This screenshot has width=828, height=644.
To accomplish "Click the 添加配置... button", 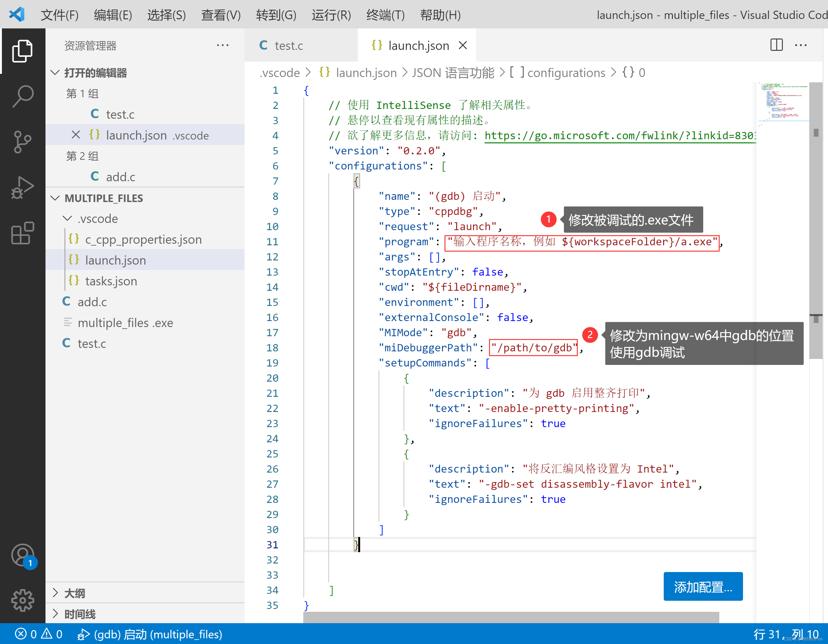I will 703,587.
